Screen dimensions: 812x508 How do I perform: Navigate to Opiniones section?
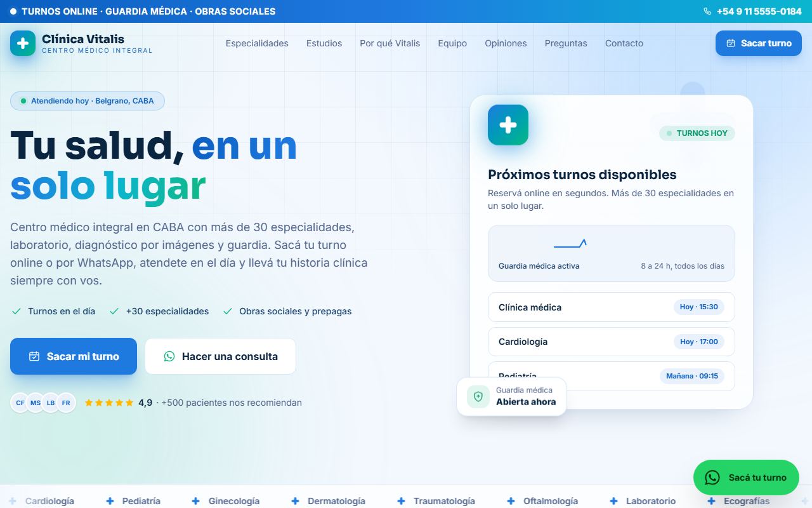pyautogui.click(x=506, y=43)
